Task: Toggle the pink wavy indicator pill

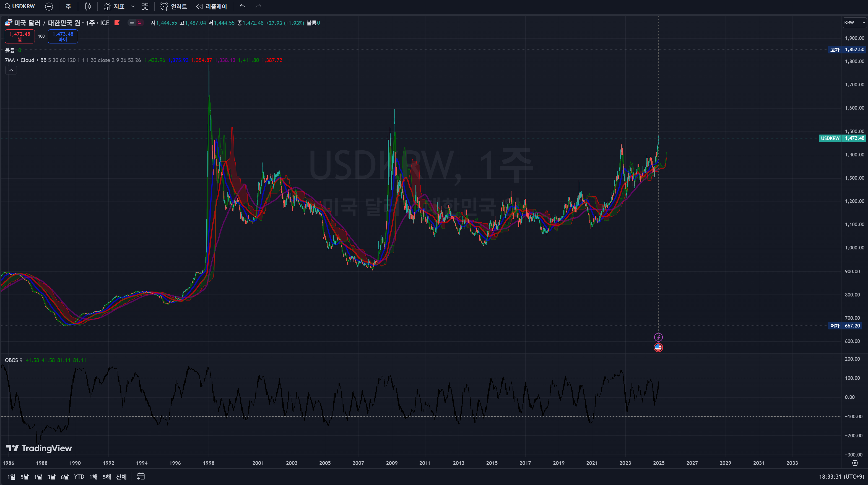Action: pyautogui.click(x=139, y=23)
